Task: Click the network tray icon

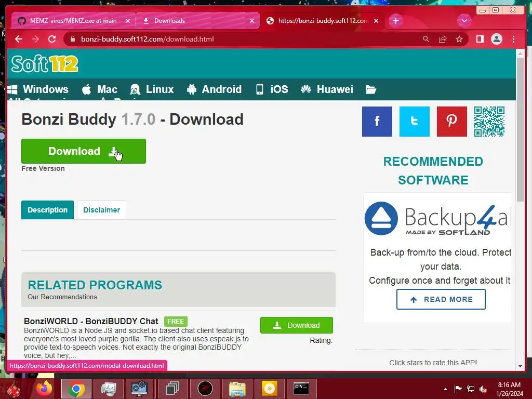Action: coord(471,389)
